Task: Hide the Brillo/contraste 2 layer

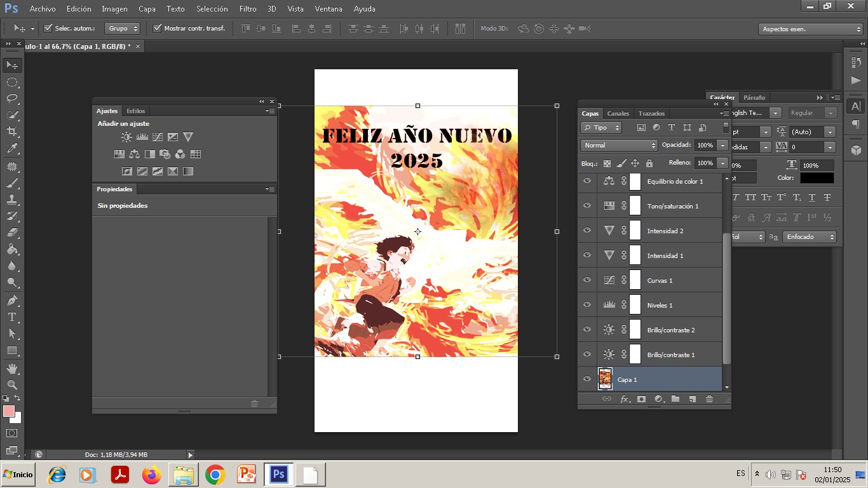Action: click(587, 330)
